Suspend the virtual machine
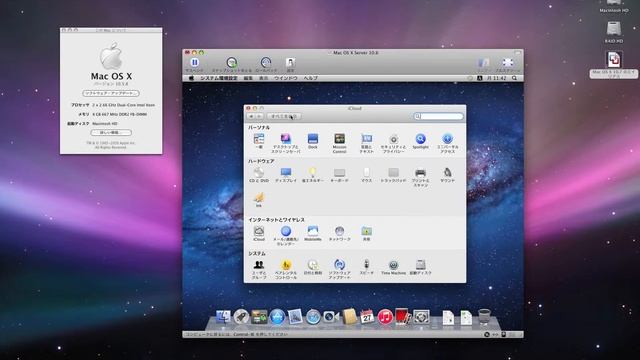Viewport: 640px width, 360px height. click(x=194, y=64)
